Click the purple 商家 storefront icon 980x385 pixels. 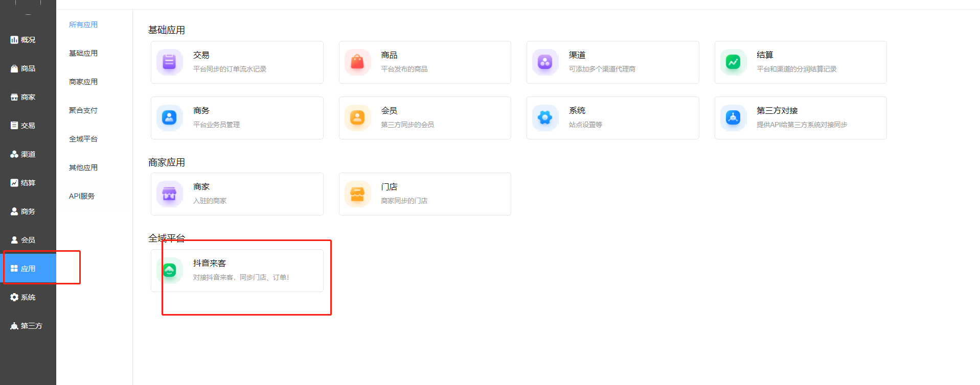tap(169, 194)
